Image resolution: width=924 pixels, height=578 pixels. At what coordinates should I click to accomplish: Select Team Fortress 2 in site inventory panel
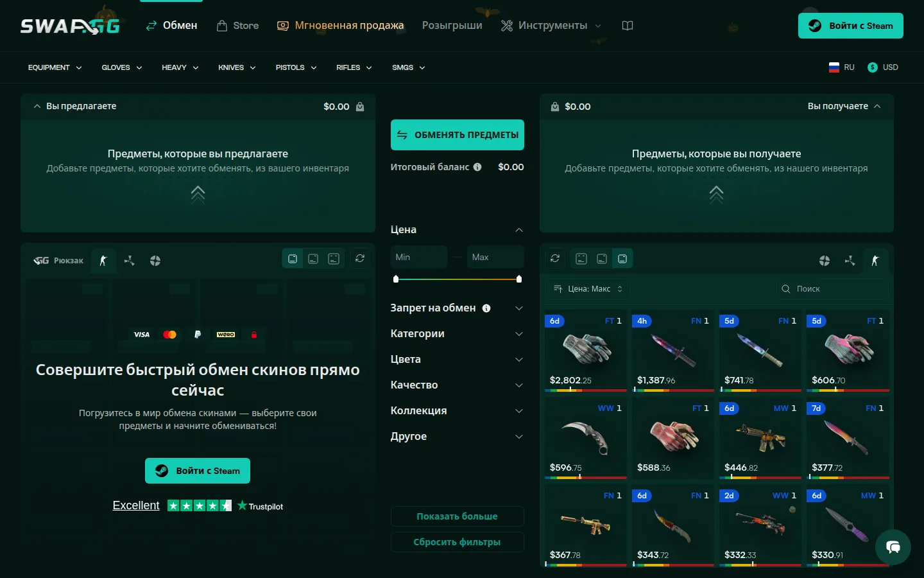(825, 261)
